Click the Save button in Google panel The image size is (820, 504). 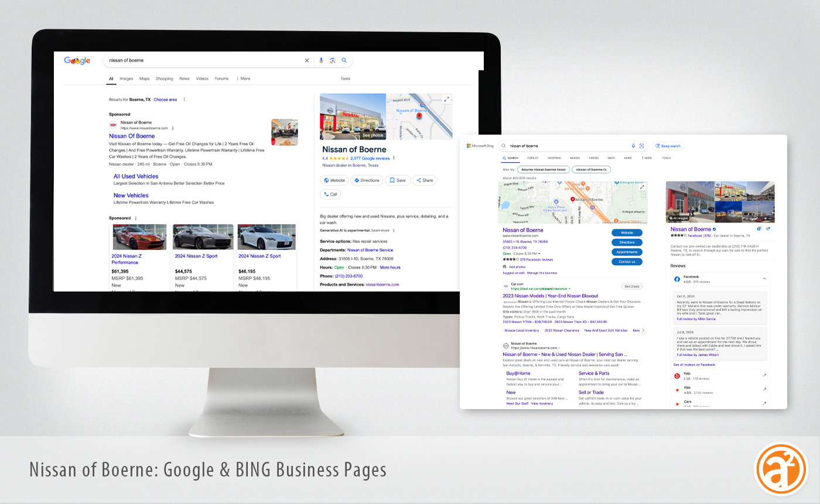point(398,180)
